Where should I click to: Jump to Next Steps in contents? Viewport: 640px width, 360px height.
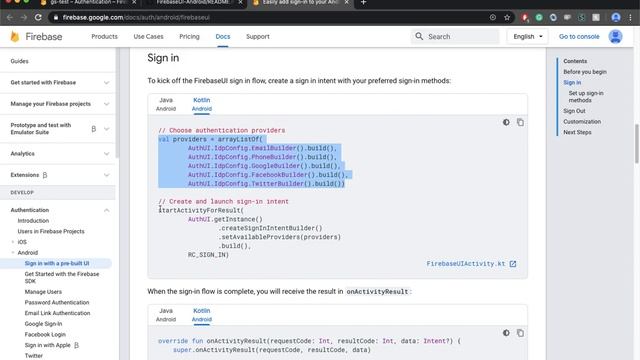click(577, 132)
